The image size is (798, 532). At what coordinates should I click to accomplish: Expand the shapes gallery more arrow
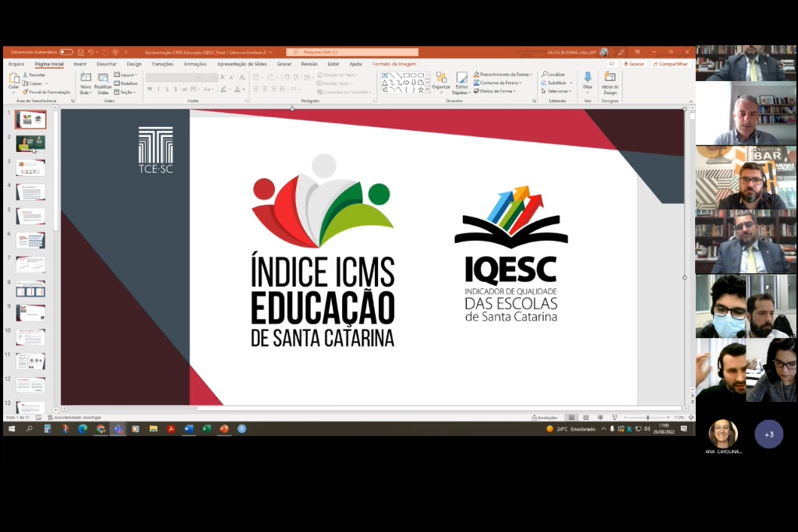point(428,90)
